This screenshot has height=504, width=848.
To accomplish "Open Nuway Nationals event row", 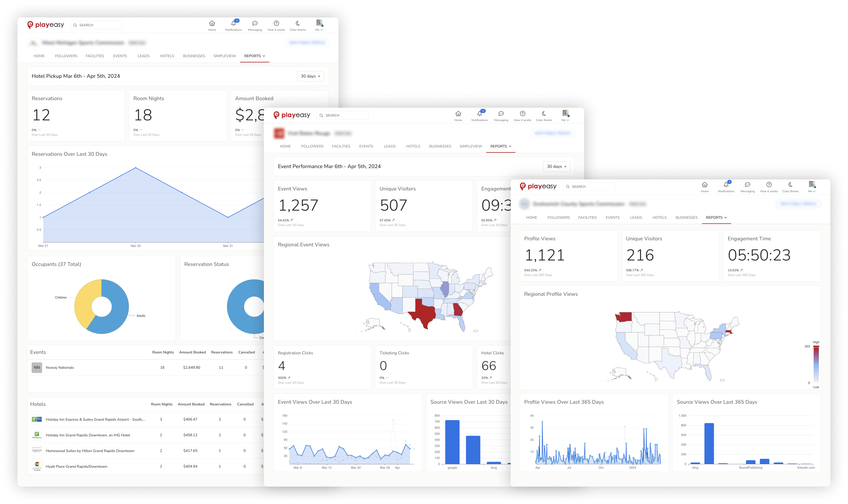I will pos(146,368).
